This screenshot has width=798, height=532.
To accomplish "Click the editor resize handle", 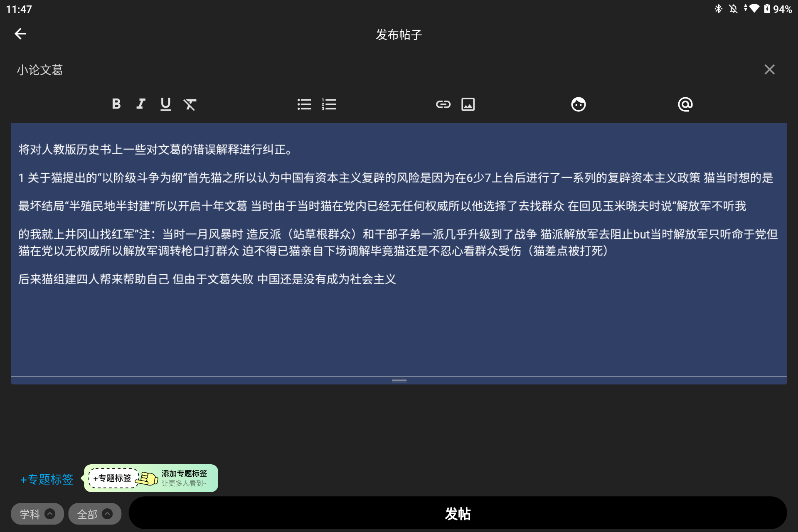I will tap(399, 379).
